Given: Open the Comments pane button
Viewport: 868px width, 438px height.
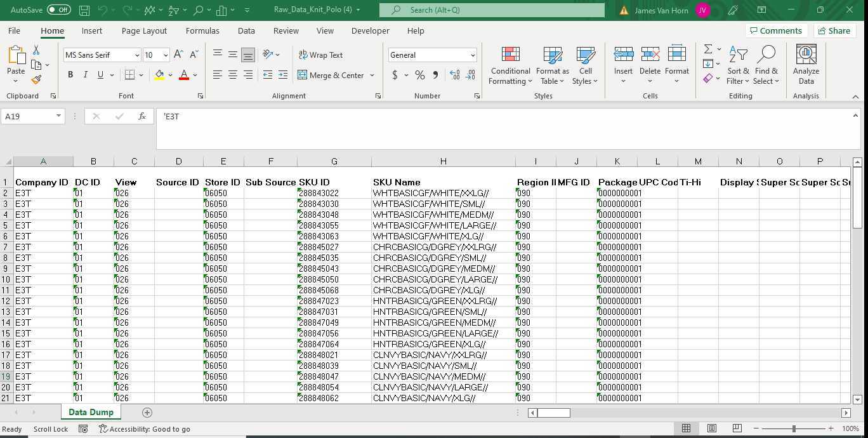Looking at the screenshot, I should pyautogui.click(x=775, y=30).
